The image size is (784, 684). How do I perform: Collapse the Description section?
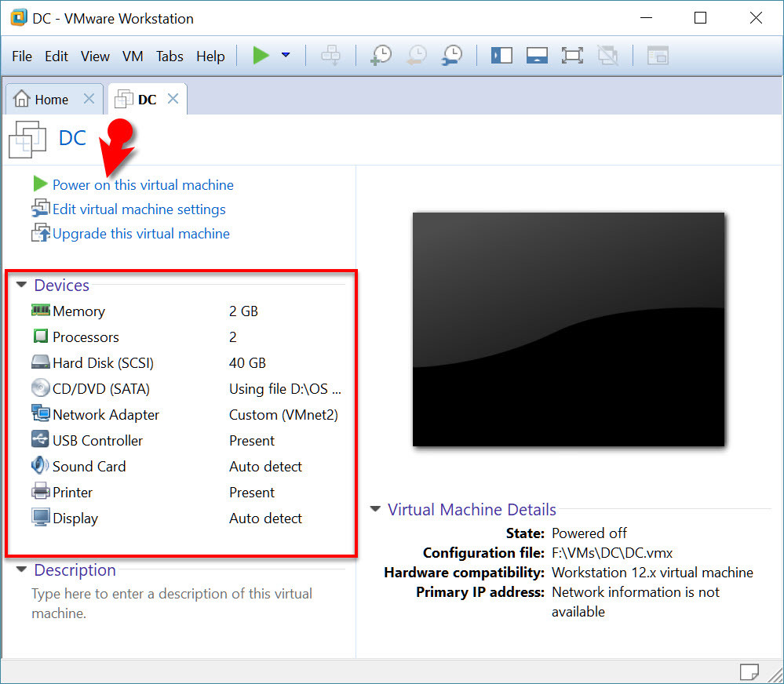point(21,569)
